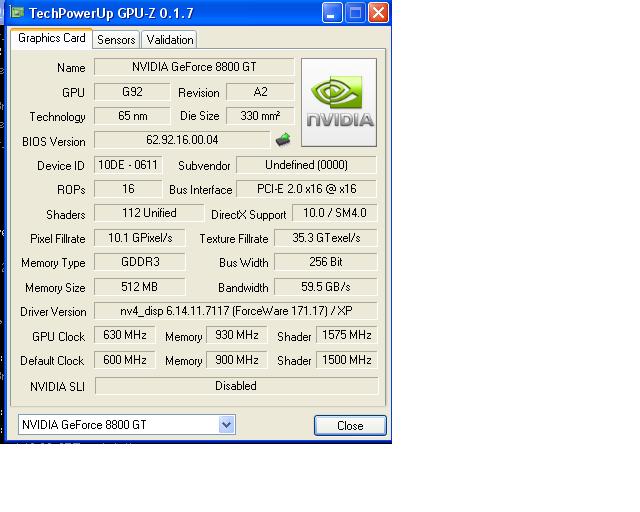Click the default Shader clock 1500 MHz
640x512 pixels.
coord(347,360)
